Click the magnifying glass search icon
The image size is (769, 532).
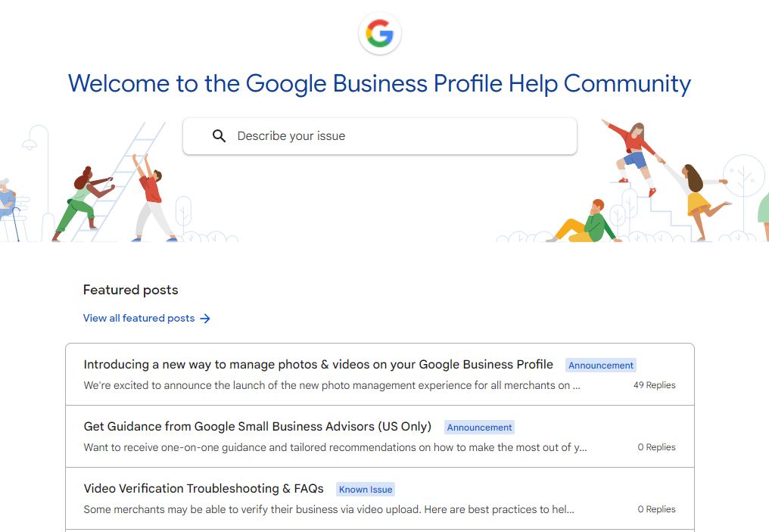[x=219, y=135]
